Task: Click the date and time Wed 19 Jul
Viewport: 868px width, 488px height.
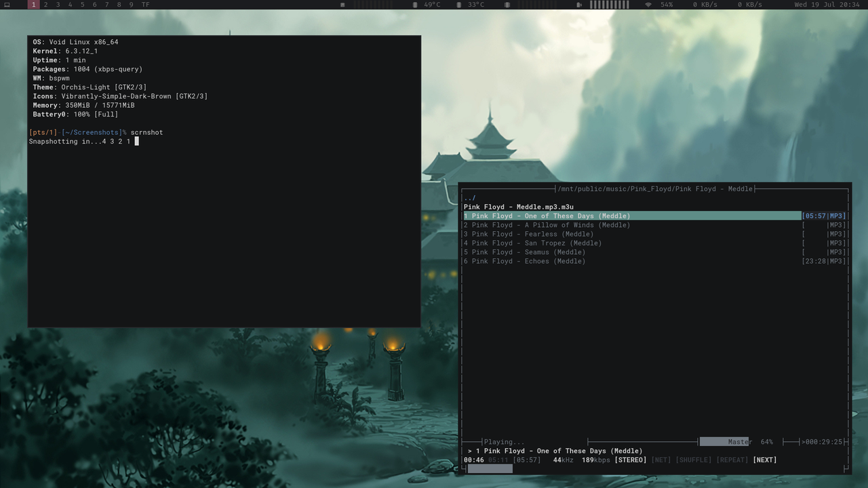Action: [827, 5]
